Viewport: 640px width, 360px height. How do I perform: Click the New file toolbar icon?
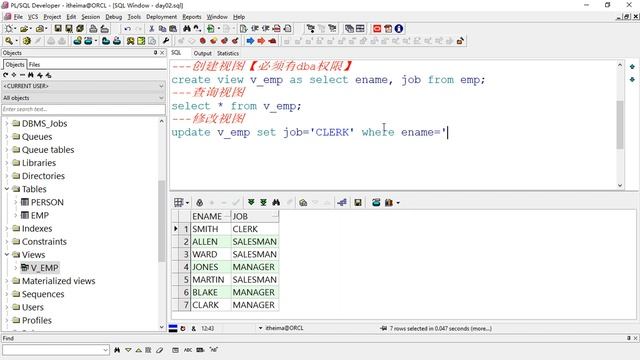pos(9,29)
